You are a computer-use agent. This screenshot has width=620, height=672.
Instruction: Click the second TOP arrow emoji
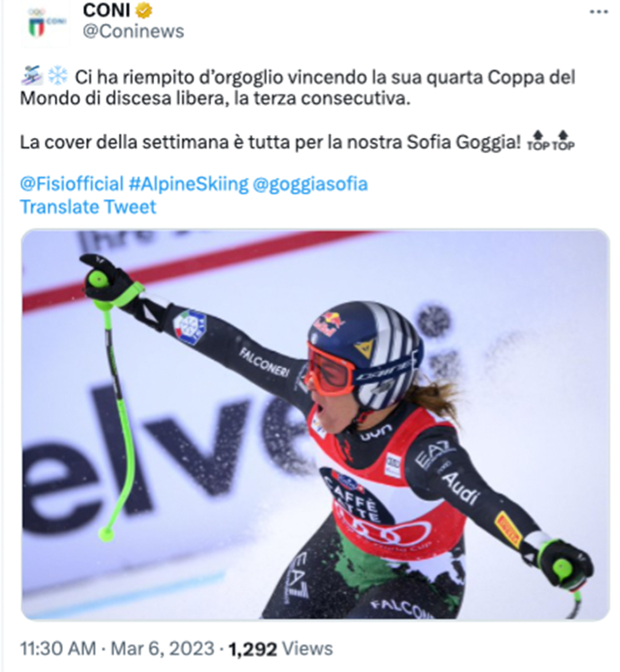(x=563, y=141)
